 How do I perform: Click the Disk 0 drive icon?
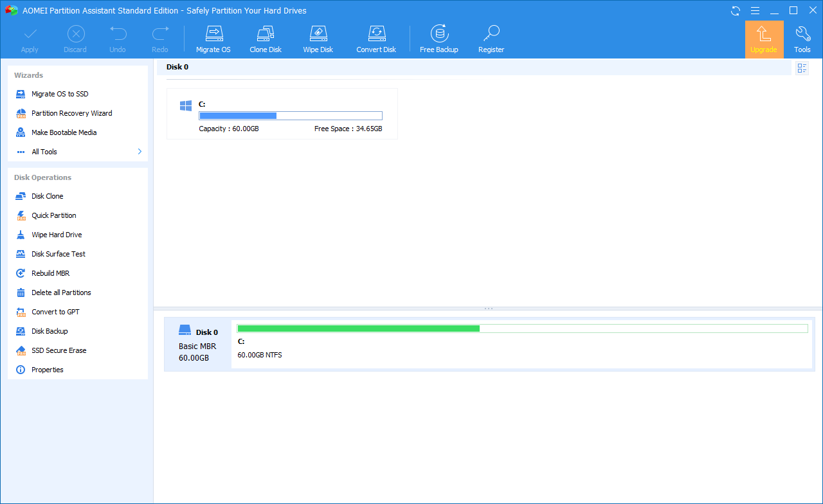pos(185,330)
